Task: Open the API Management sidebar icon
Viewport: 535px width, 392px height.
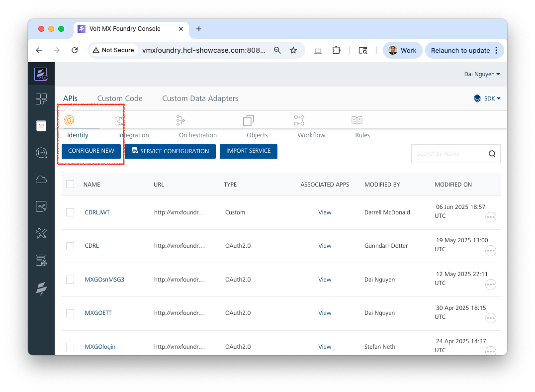Action: pyautogui.click(x=41, y=126)
